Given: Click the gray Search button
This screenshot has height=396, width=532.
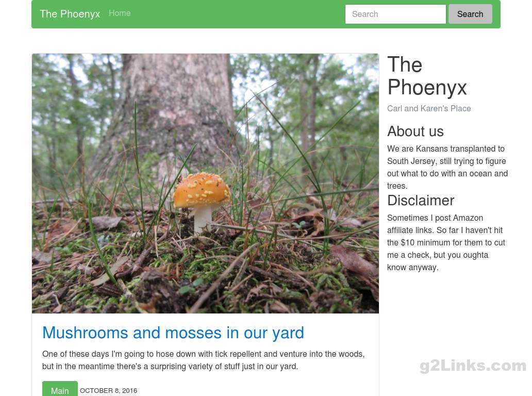Looking at the screenshot, I should 470,14.
